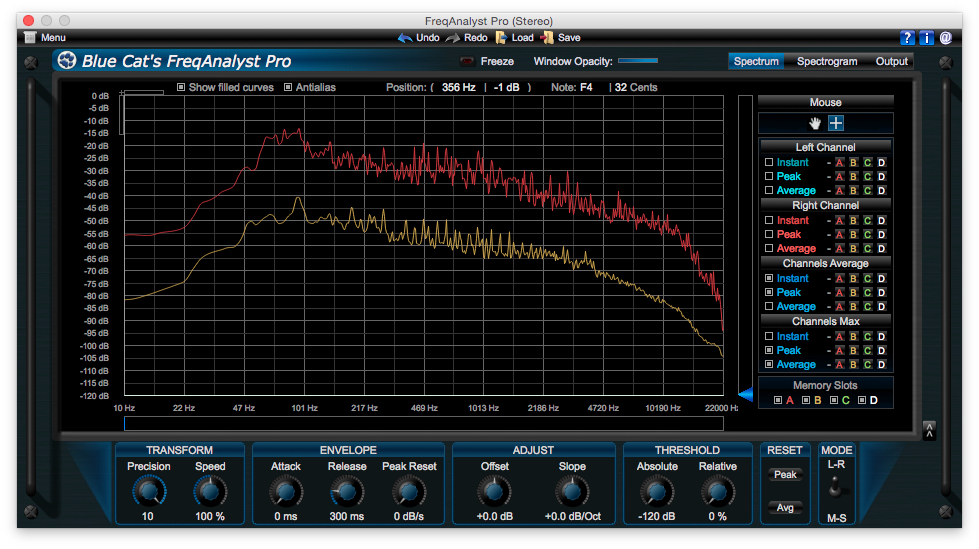This screenshot has height=549, width=979.
Task: Click the Attack knob
Action: coord(286,492)
